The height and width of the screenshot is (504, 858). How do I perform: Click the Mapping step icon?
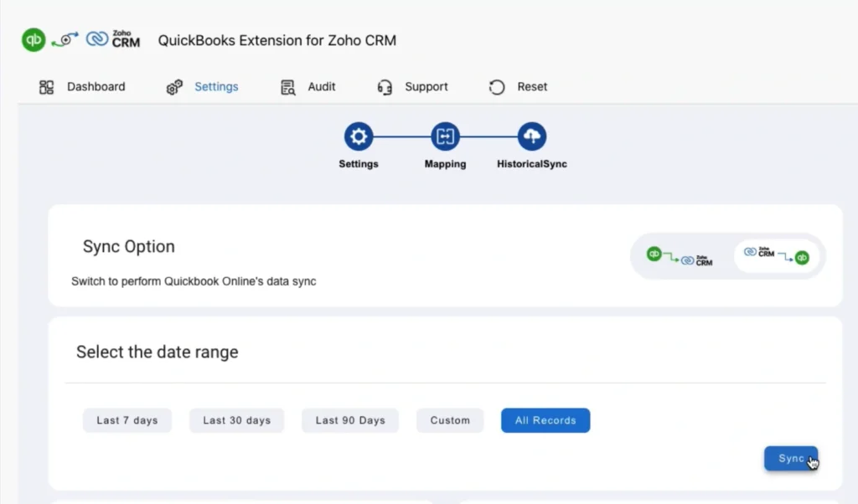point(445,136)
